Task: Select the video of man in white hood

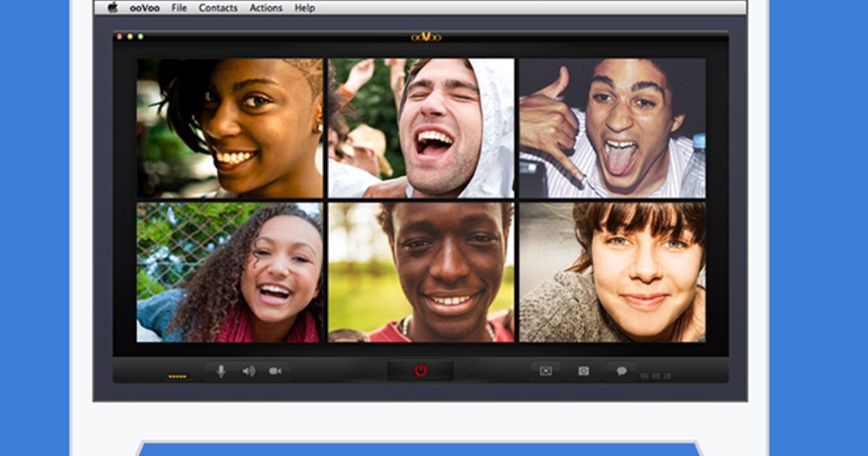Action: click(x=421, y=128)
